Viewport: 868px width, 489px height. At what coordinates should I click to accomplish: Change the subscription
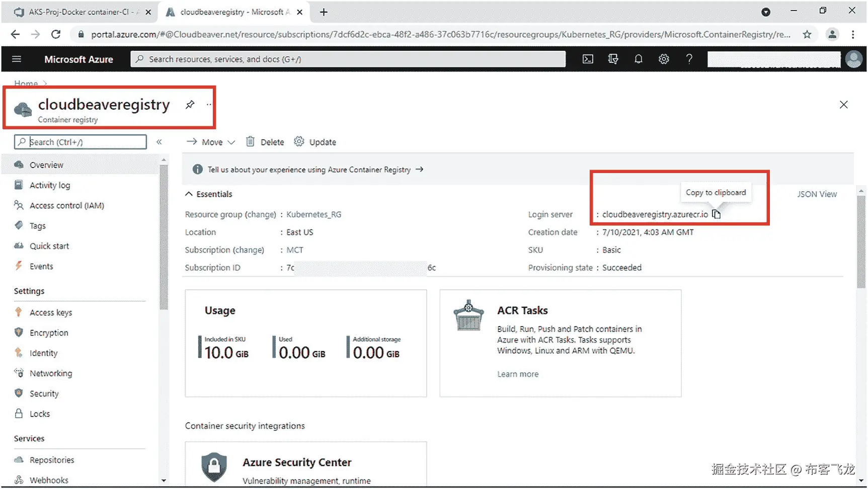248,250
